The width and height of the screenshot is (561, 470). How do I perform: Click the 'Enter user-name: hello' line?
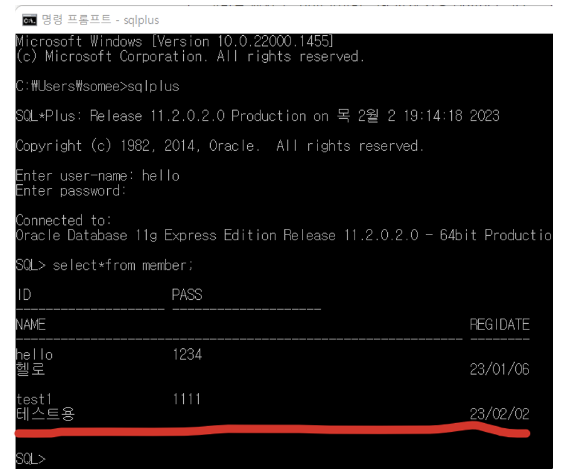coord(98,176)
